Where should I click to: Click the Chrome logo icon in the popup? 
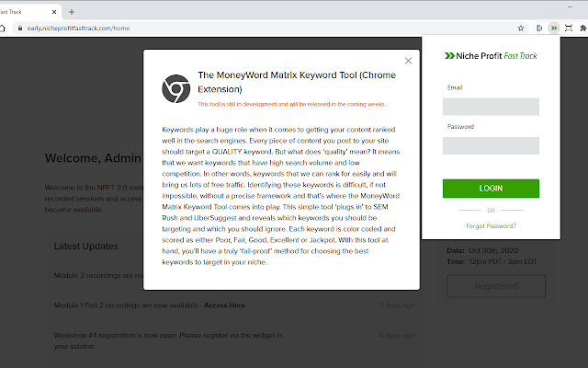click(x=175, y=89)
